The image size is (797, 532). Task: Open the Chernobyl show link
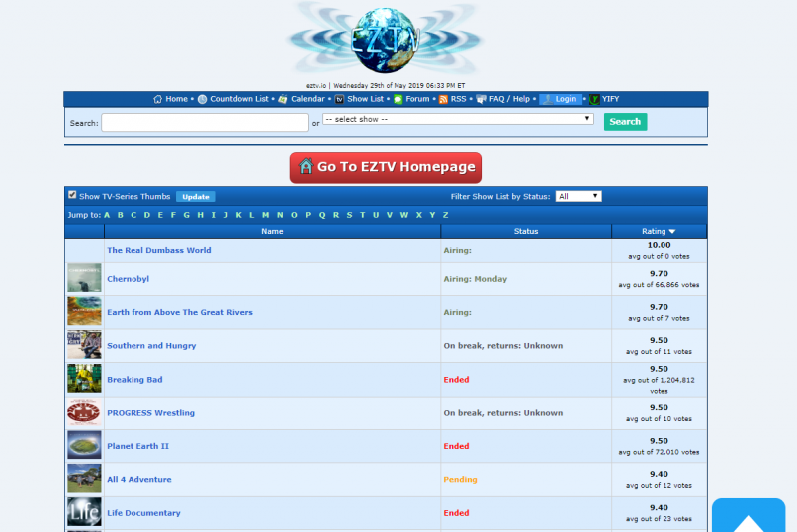(129, 278)
